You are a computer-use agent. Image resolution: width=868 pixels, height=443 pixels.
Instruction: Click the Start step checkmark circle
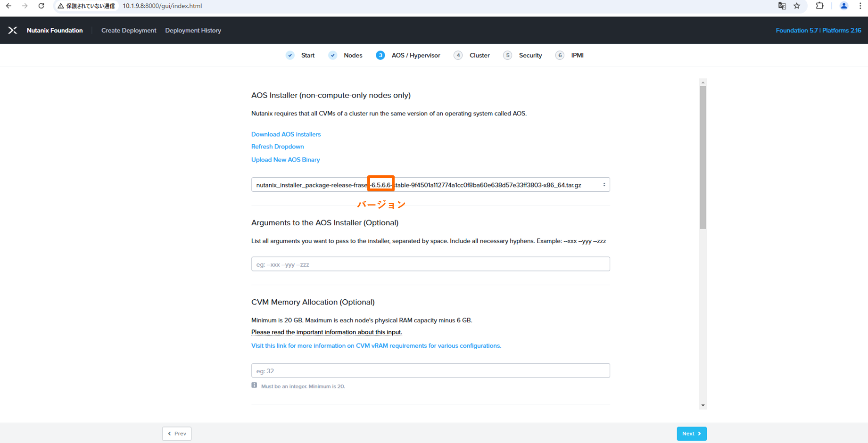tap(290, 55)
